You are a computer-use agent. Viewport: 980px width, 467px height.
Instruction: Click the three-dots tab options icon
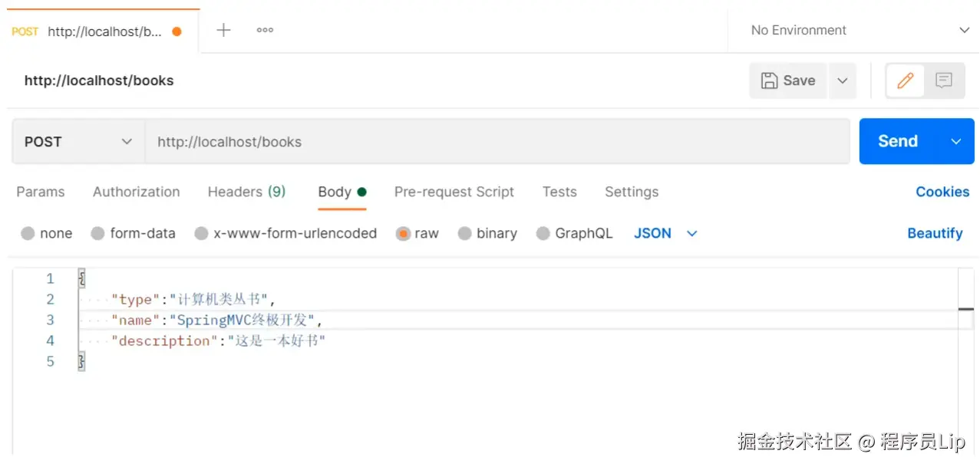tap(265, 31)
